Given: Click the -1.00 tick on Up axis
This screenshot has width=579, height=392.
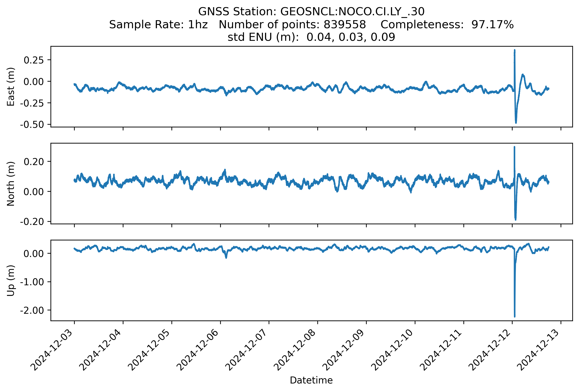Looking at the screenshot, I should (x=32, y=282).
